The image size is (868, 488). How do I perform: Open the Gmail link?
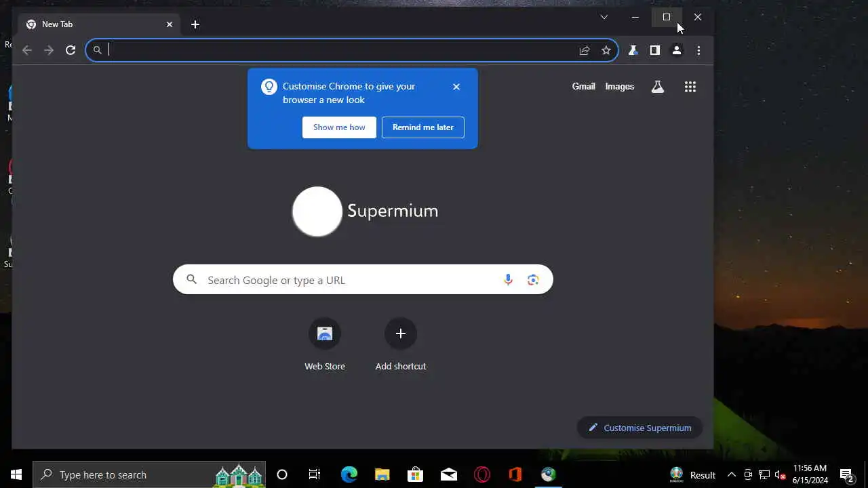pos(584,86)
